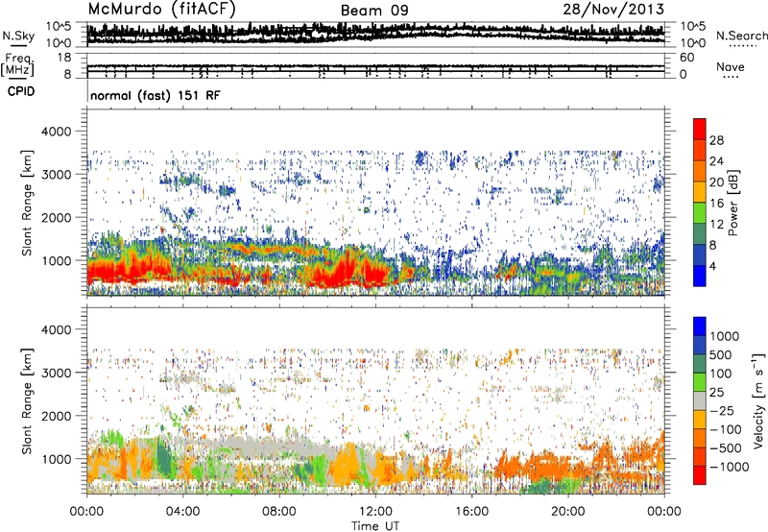This screenshot has height=532, width=768.
Task: Click the red bottom of Velocity colorbar
Action: (x=700, y=475)
